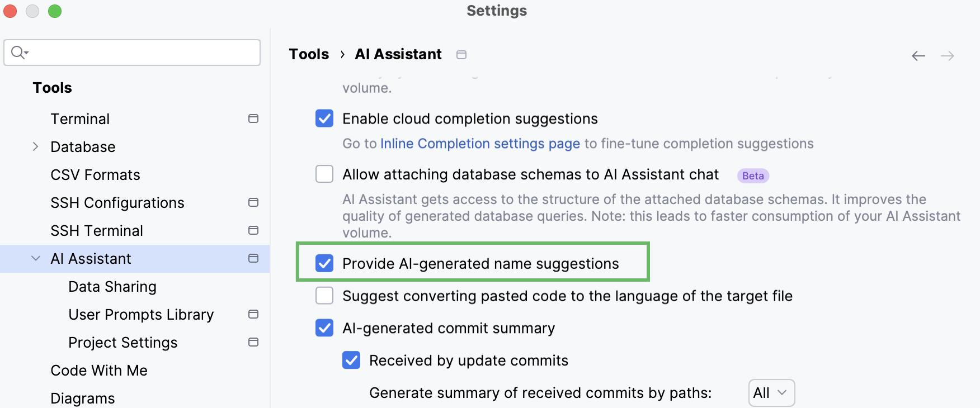Screen dimensions: 980x408
Task: Click the forward arrow in settings header
Action: click(x=947, y=55)
